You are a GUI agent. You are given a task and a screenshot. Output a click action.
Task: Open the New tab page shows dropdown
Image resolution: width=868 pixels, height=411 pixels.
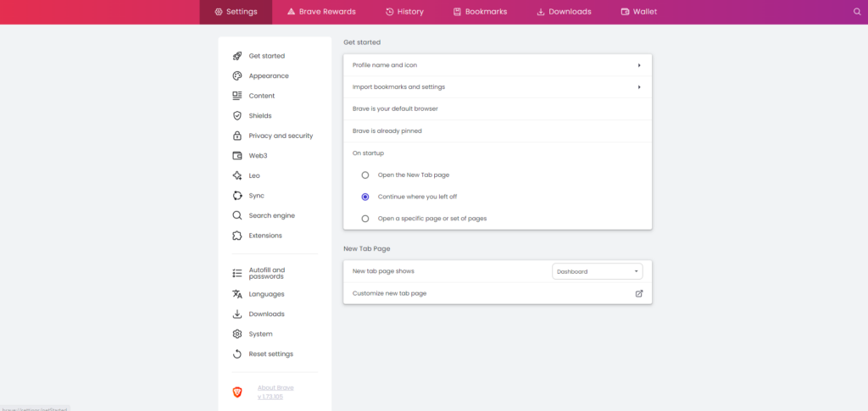pyautogui.click(x=597, y=271)
